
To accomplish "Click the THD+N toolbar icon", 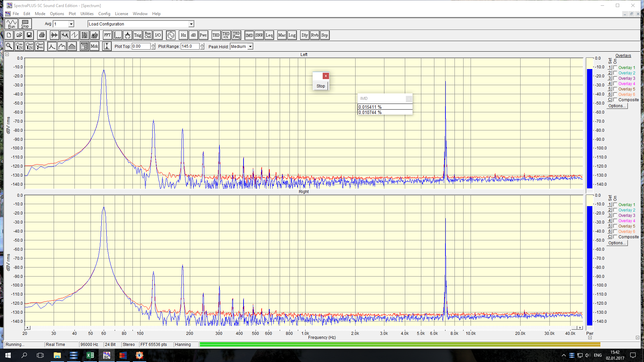I will 226,35.
